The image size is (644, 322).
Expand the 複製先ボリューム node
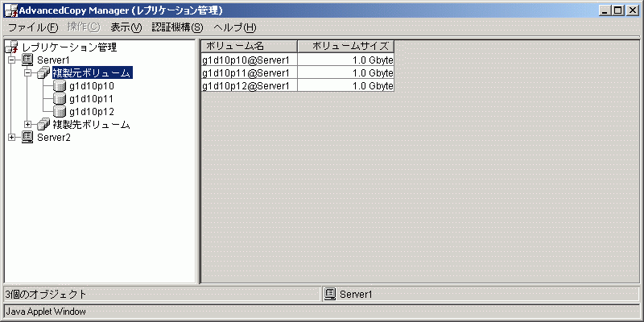pos(28,125)
